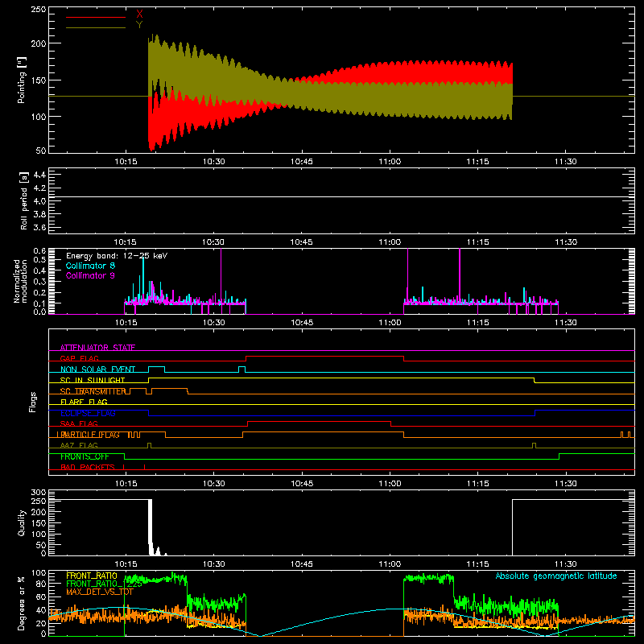Click the 11:30 time label under Pointing plot
The height and width of the screenshot is (644, 644).
tap(566, 162)
